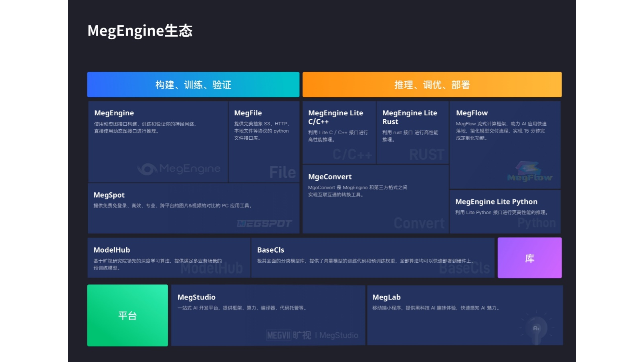The height and width of the screenshot is (362, 644).
Task: Click the green 平台 tile
Action: tap(127, 316)
